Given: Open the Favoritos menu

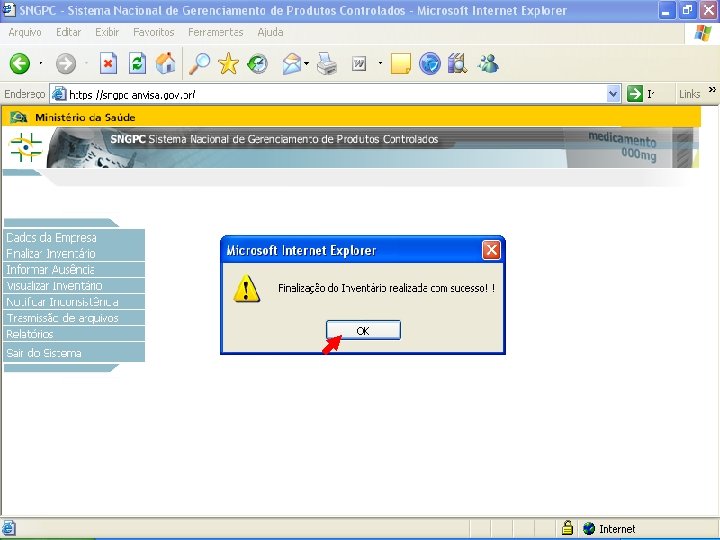Looking at the screenshot, I should 154,32.
